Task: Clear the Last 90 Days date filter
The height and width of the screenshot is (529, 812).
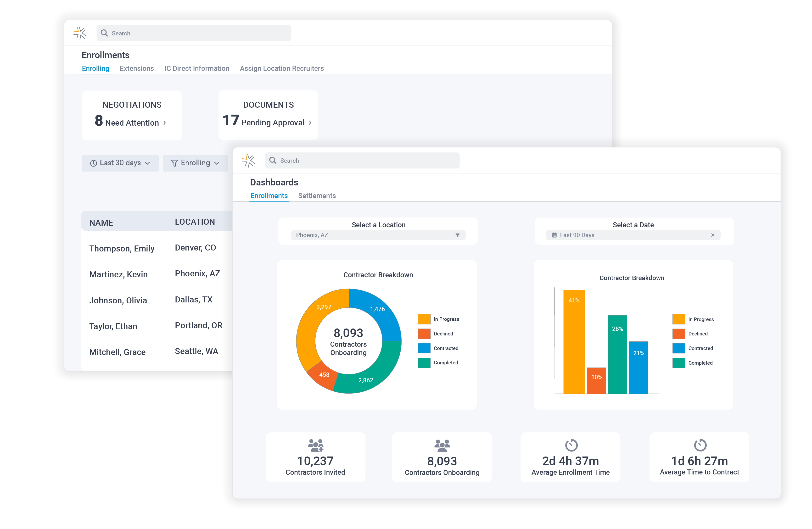Action: coord(712,235)
